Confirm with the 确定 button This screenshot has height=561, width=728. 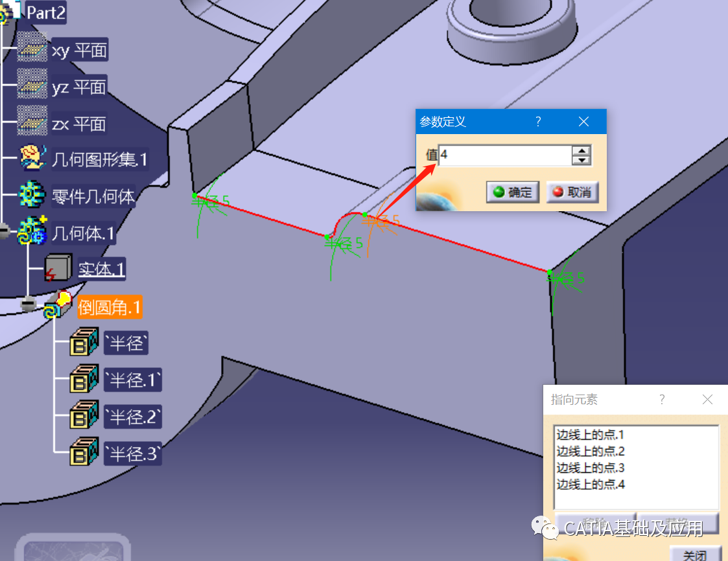pos(513,192)
